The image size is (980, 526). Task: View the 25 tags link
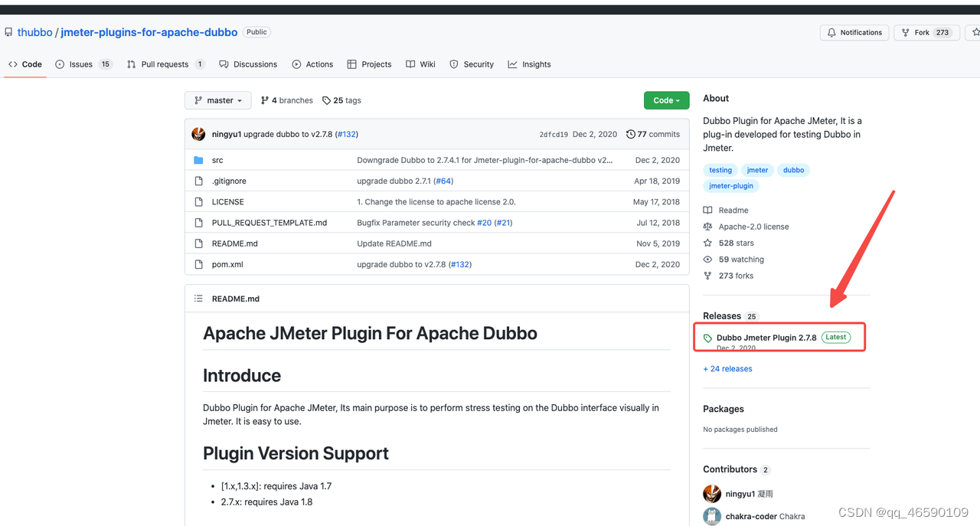click(x=341, y=100)
